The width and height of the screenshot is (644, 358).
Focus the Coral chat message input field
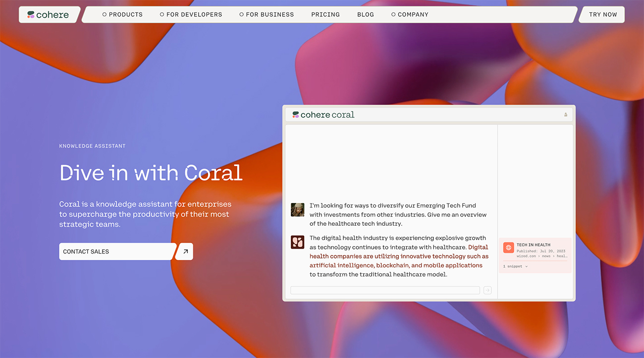[x=385, y=290]
